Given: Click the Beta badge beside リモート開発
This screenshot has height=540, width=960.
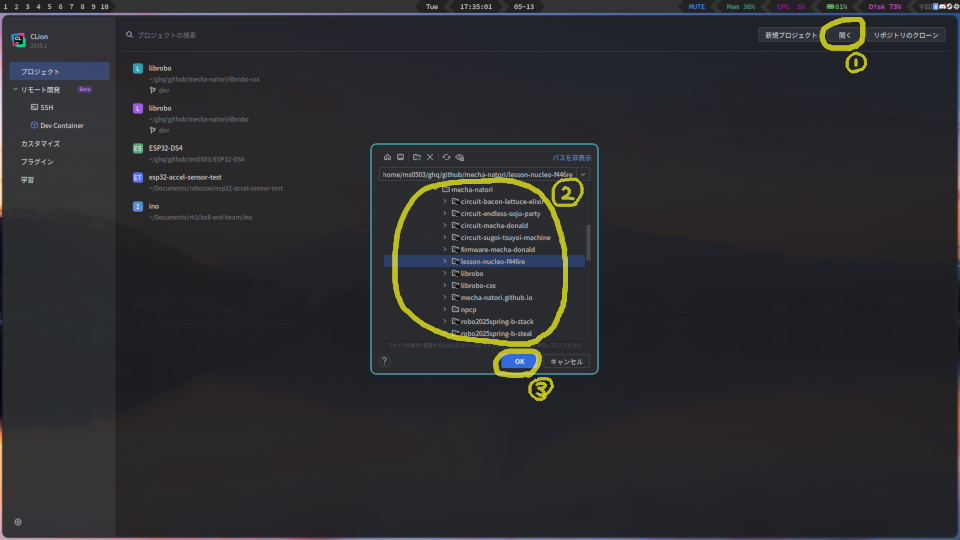Looking at the screenshot, I should point(84,89).
